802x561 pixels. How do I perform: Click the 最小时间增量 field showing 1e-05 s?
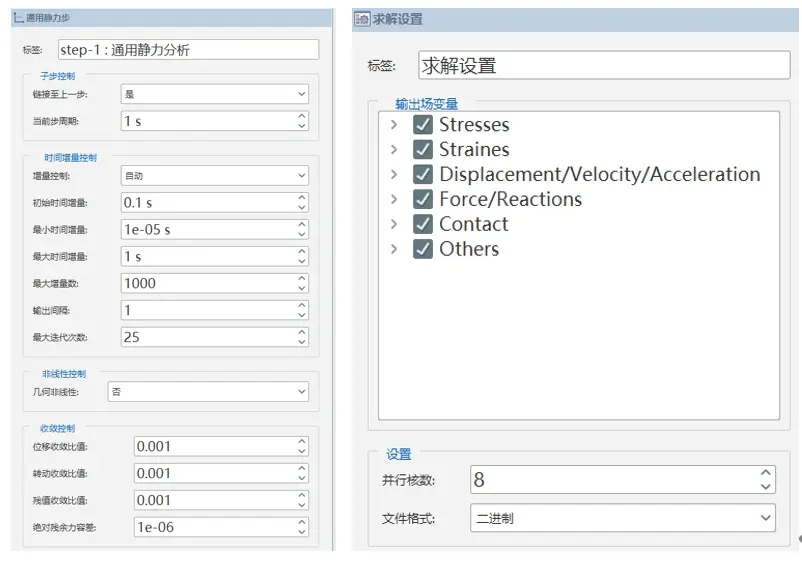[215, 230]
